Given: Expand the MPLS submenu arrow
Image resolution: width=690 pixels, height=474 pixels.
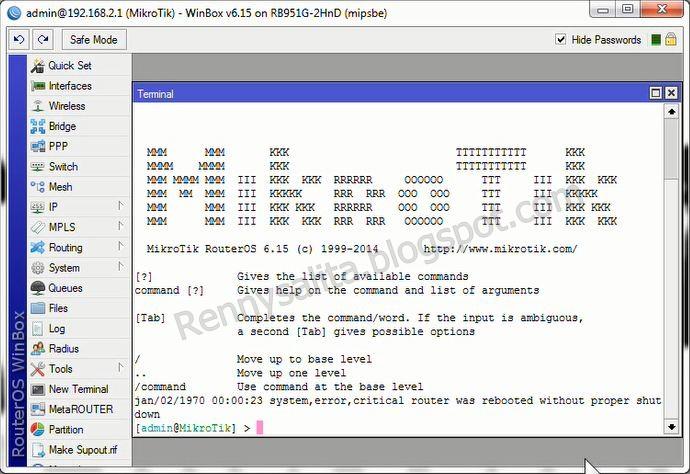Looking at the screenshot, I should (x=121, y=226).
